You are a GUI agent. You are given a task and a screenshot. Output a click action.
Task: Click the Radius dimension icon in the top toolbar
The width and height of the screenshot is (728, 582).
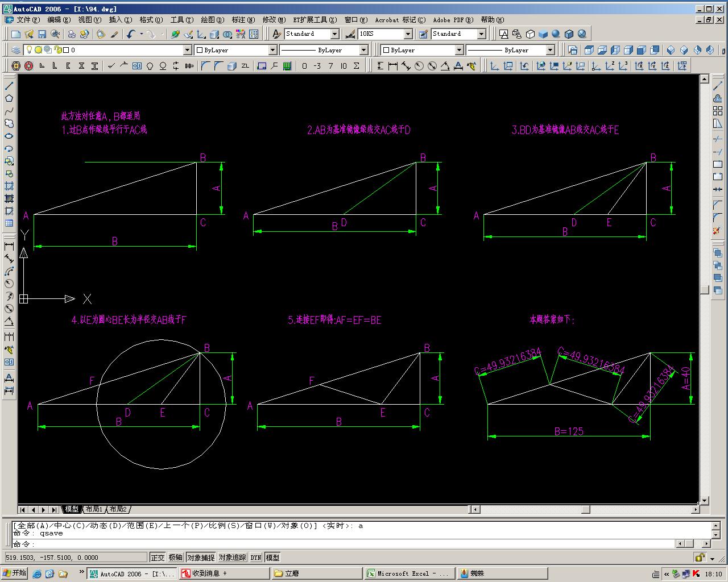419,66
